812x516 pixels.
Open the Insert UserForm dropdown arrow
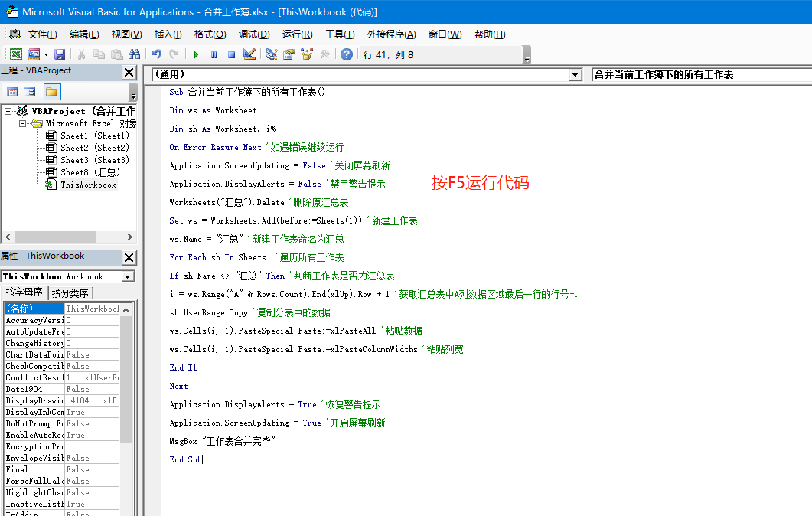46,54
